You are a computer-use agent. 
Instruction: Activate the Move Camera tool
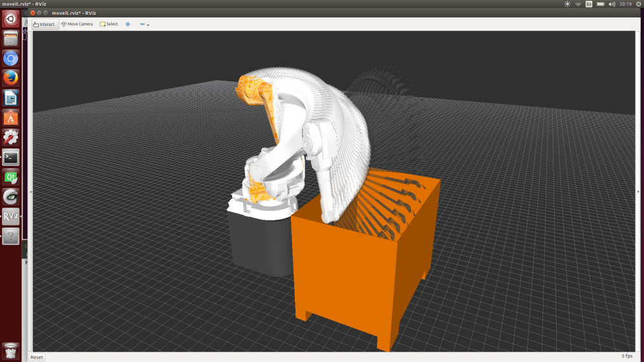point(77,25)
